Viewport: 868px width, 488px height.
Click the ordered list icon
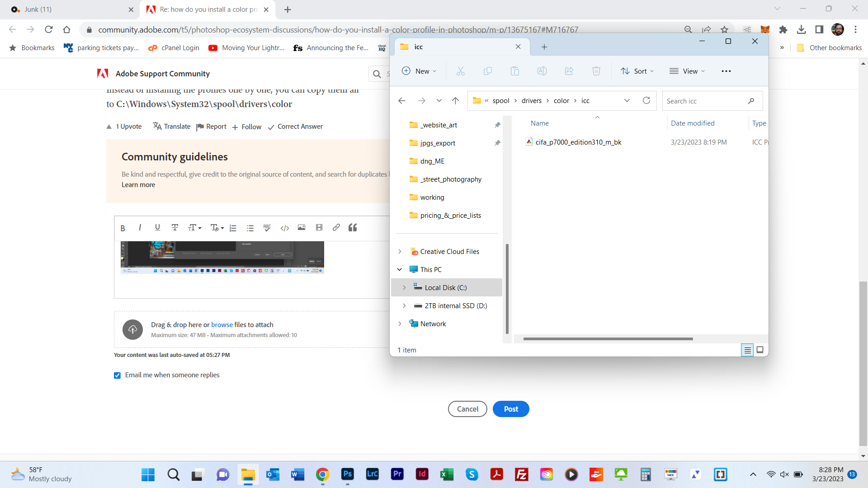pos(234,228)
